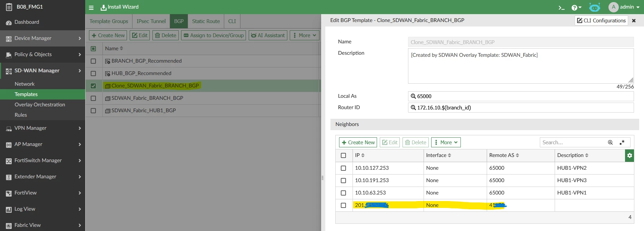Open the help question mark menu

[x=576, y=7]
